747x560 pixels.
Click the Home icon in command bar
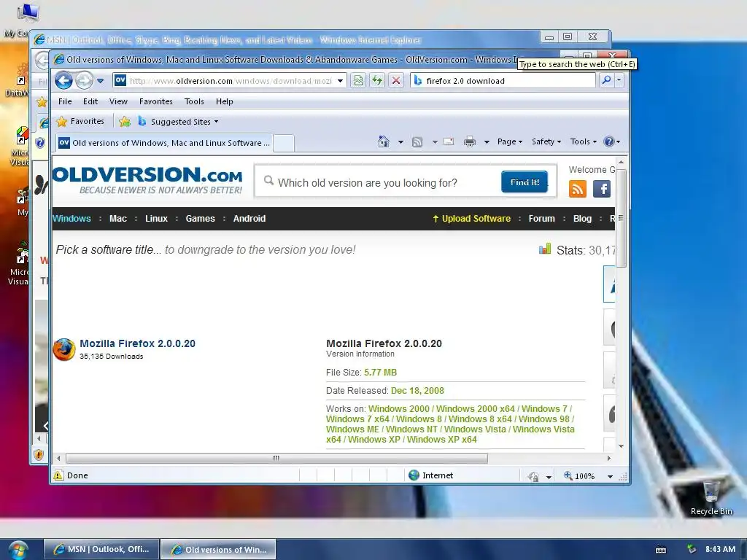384,141
